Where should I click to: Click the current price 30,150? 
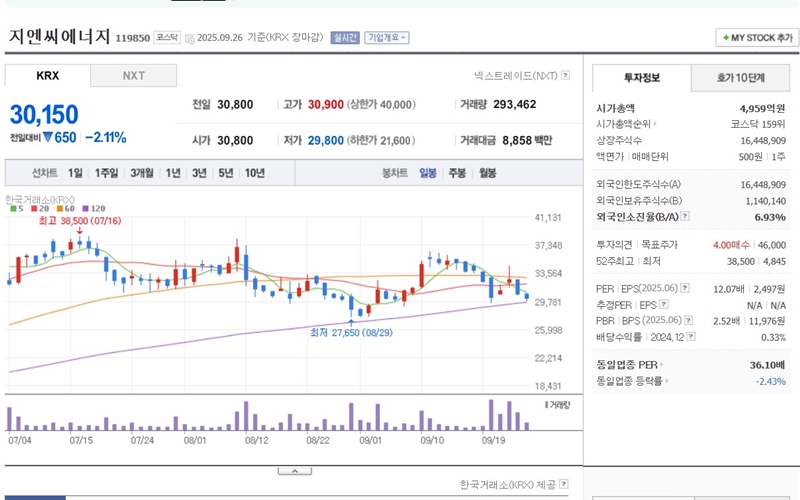coord(44,114)
